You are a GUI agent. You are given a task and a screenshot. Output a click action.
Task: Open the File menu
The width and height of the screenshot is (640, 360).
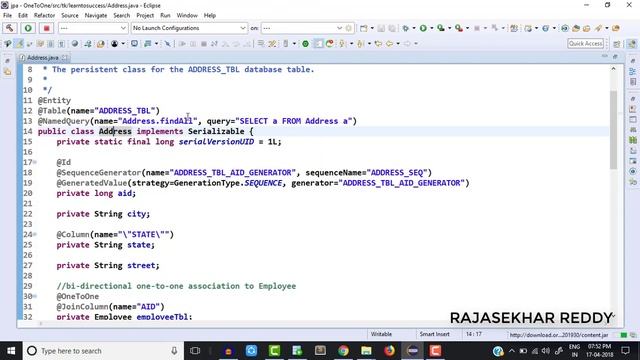pyautogui.click(x=7, y=15)
